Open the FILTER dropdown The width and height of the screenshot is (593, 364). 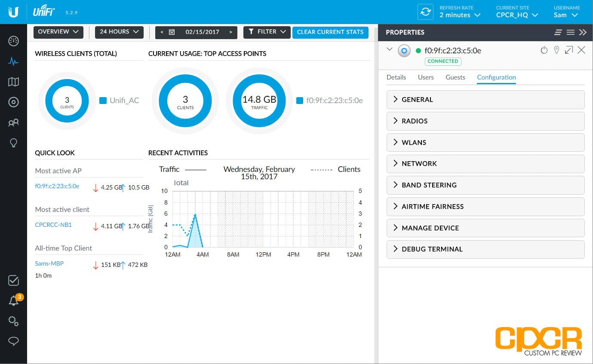click(x=267, y=32)
